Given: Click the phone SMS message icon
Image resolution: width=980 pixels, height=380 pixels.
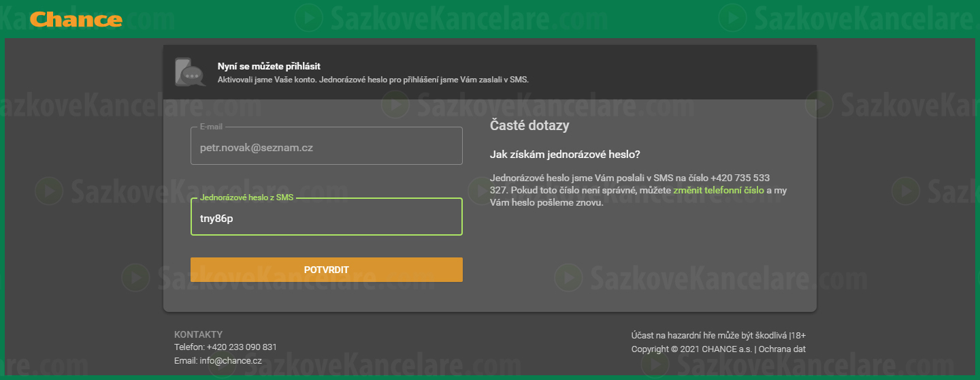Looking at the screenshot, I should click(x=190, y=72).
